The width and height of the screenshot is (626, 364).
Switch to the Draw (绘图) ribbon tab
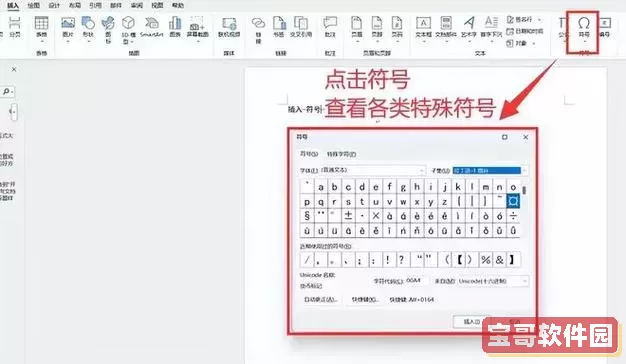[x=34, y=5]
